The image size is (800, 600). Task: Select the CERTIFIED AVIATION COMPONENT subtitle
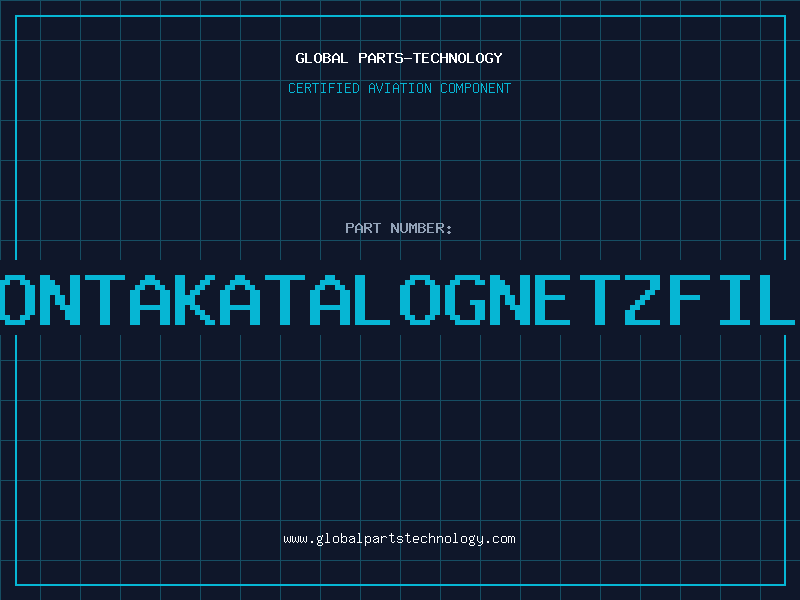399,88
